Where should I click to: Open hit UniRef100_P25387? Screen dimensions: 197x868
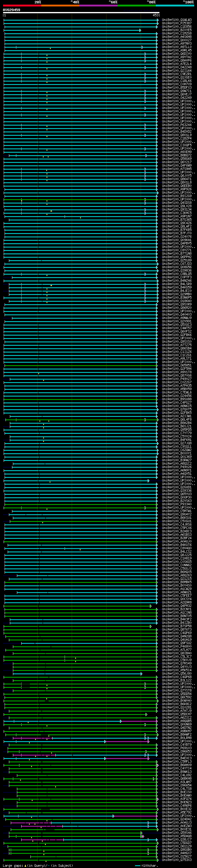(x=177, y=23)
